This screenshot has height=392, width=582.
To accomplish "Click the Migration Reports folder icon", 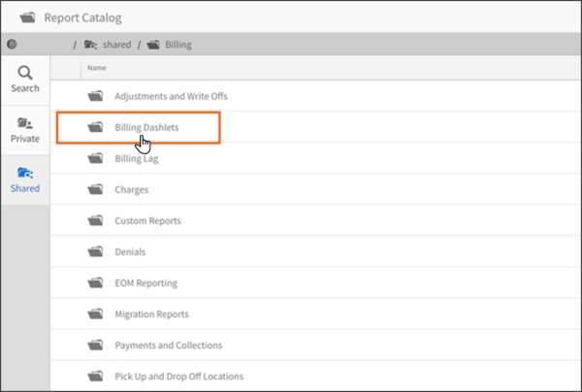I will [x=95, y=313].
